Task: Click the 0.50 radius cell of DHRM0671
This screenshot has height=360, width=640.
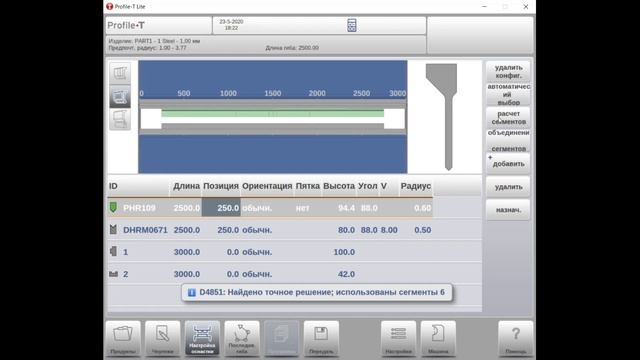Action: pyautogui.click(x=422, y=230)
